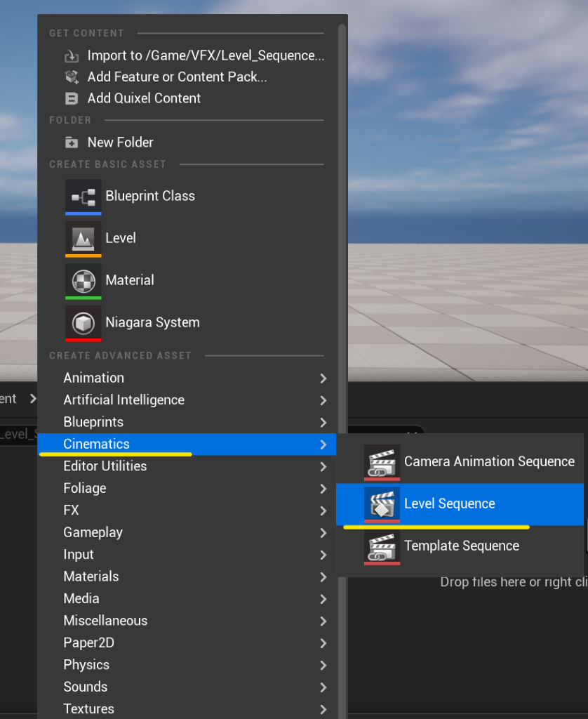Viewport: 588px width, 719px height.
Task: Open the Physics category
Action: 187,664
